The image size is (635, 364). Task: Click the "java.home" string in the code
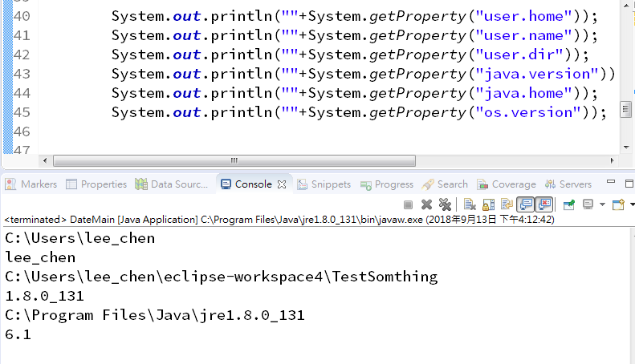tap(523, 94)
